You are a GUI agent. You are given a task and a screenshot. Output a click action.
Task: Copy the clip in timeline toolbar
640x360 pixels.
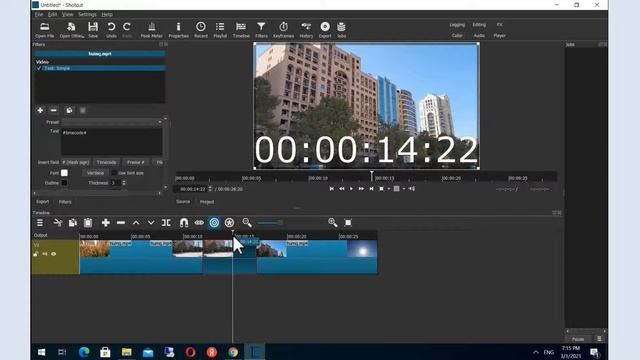click(73, 223)
